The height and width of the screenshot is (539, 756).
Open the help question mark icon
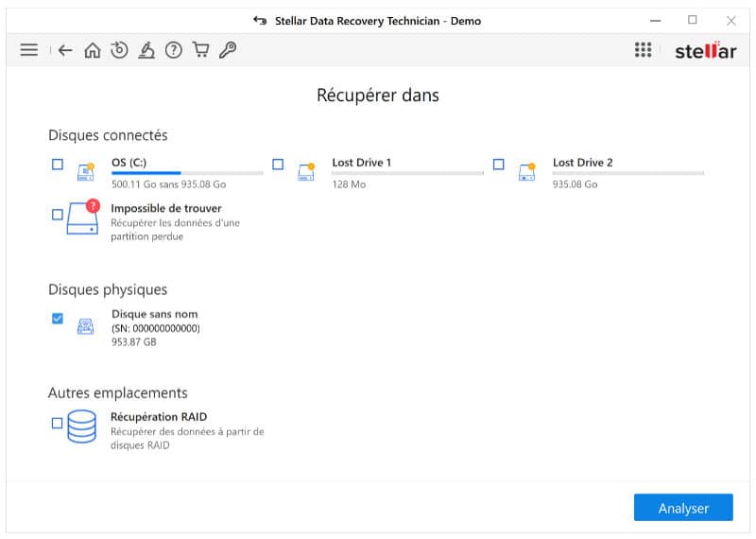[173, 50]
